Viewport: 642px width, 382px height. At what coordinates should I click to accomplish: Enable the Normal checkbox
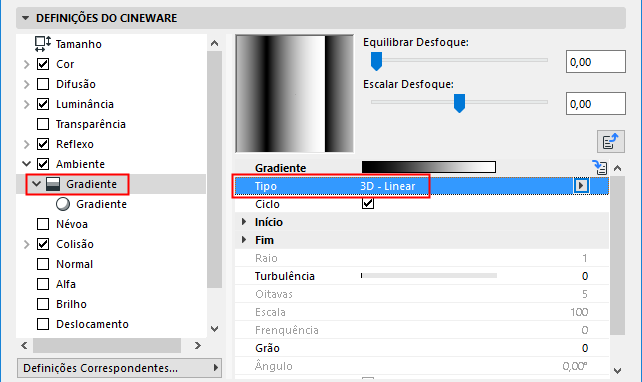(43, 264)
